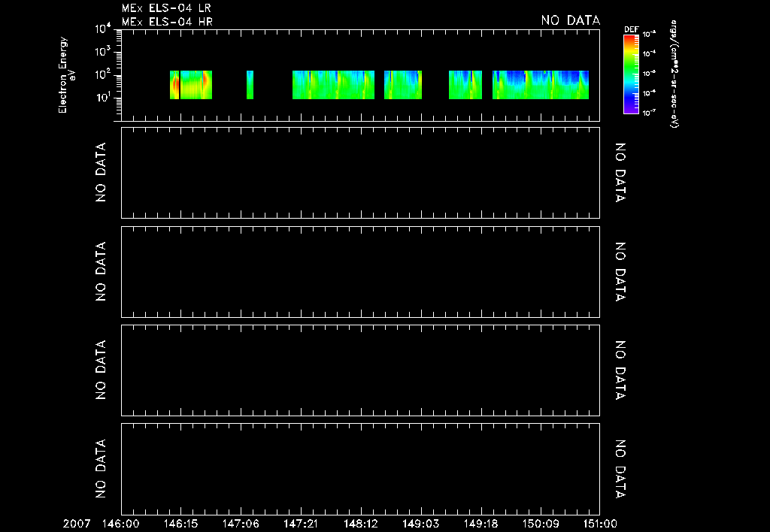Click the left 'NO DATA' label of third panel
Screen dimensions: 770x532
(x=101, y=271)
